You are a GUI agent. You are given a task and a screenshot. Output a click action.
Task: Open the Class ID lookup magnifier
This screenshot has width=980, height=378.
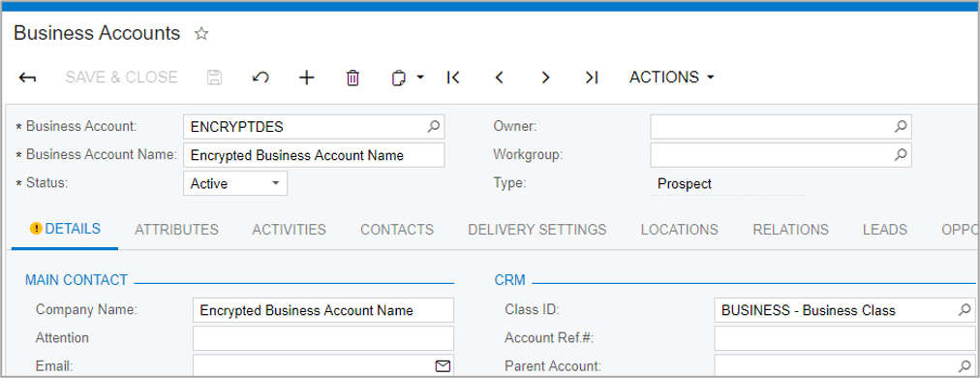[965, 310]
